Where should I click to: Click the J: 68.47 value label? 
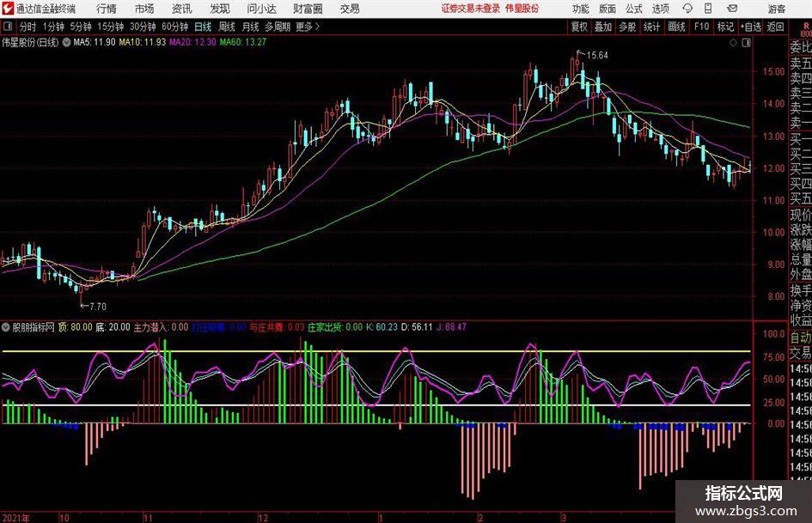(452, 327)
